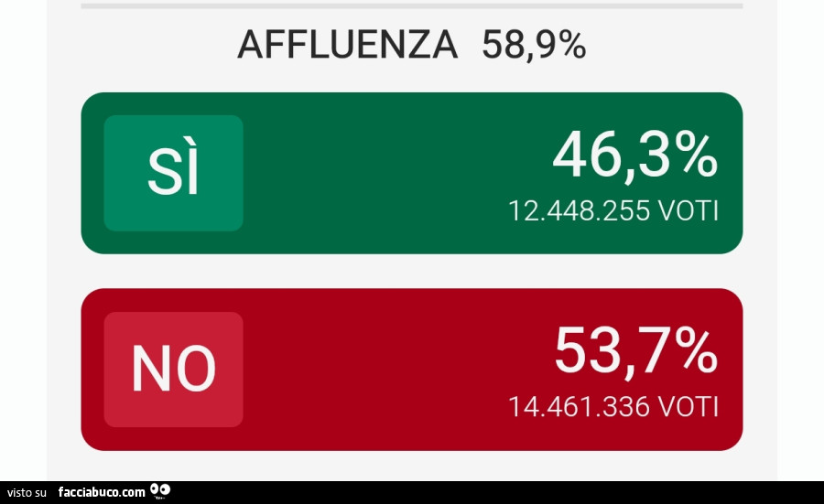Click the 14.461.336 vote count number
The width and height of the screenshot is (824, 504).
click(x=579, y=406)
